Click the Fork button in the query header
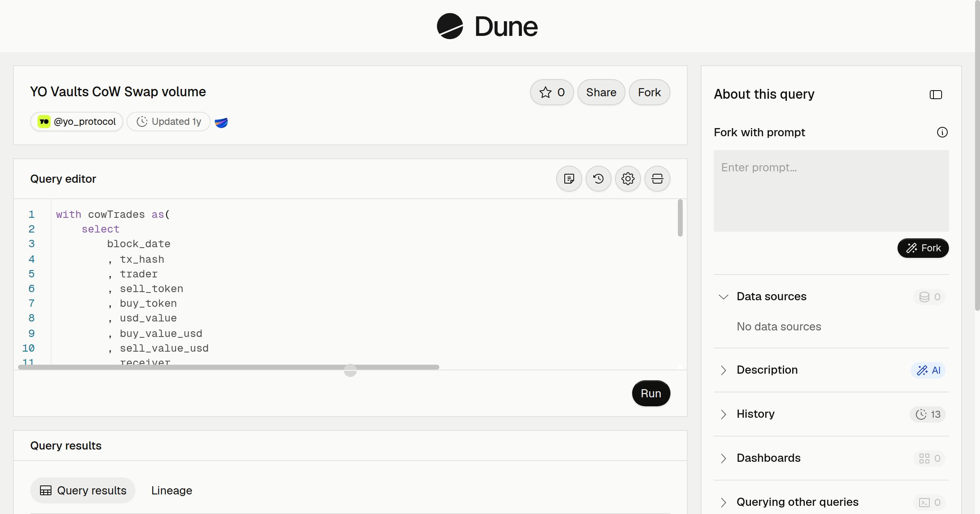 [x=649, y=92]
